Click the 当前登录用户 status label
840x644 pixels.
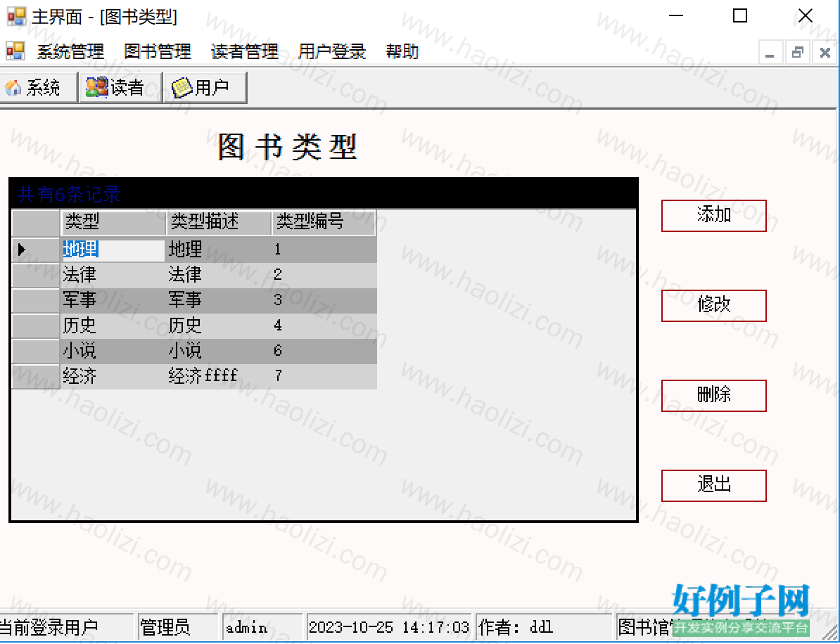click(x=66, y=627)
